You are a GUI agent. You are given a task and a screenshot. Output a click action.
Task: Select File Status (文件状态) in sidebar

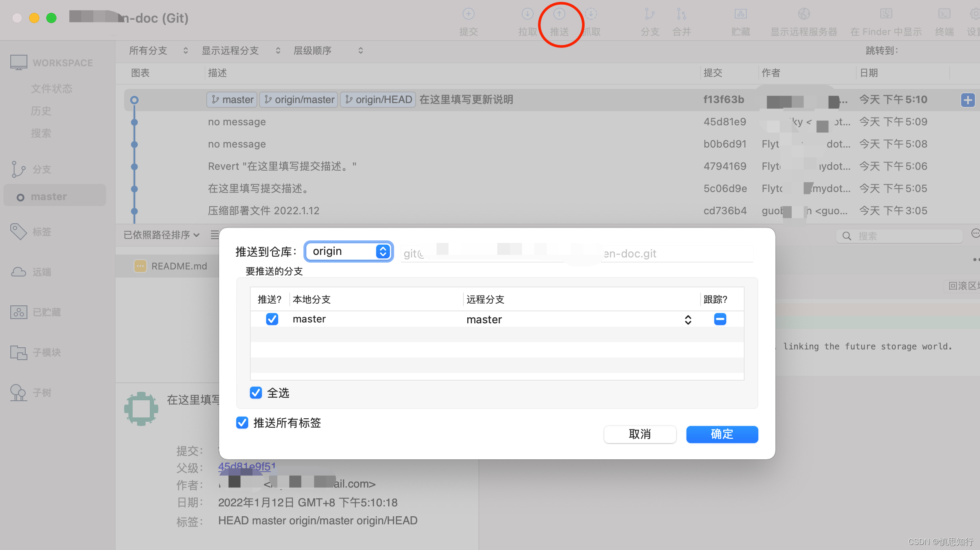(x=51, y=89)
